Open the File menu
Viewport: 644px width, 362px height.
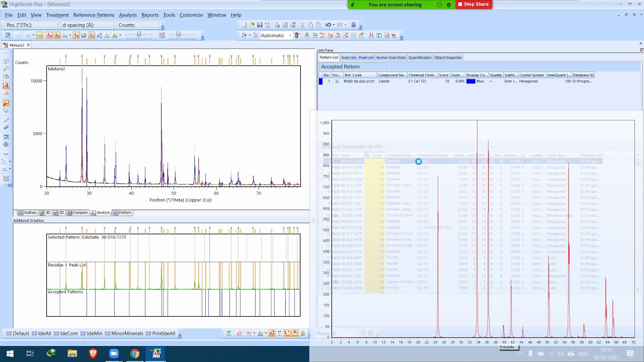coord(9,15)
